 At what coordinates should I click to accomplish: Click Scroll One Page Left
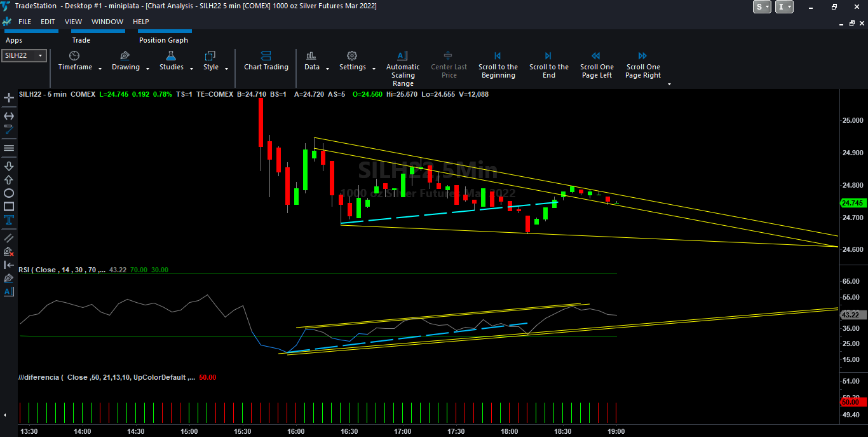pyautogui.click(x=597, y=65)
